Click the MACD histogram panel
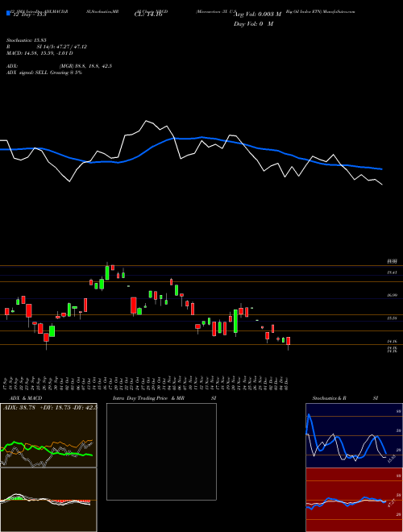 click(x=48, y=500)
